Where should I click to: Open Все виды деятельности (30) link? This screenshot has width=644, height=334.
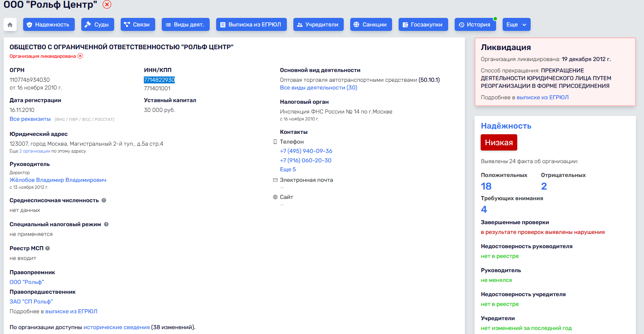pos(319,87)
